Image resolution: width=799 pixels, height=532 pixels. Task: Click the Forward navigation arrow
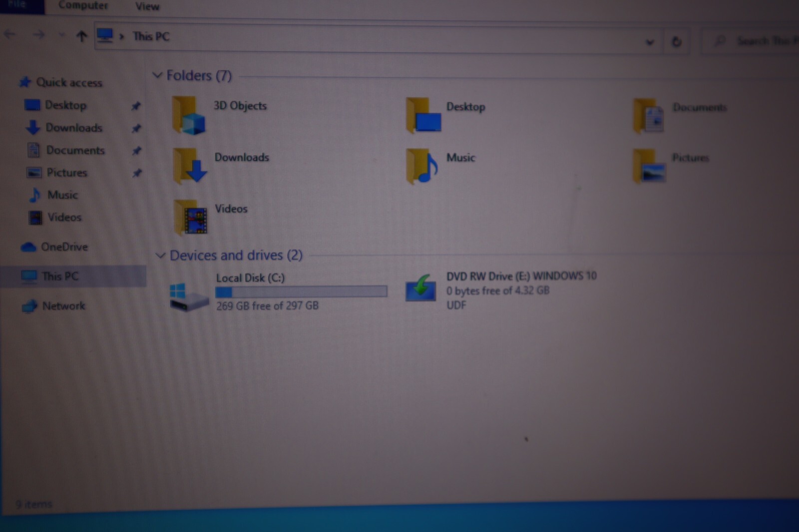pos(38,35)
